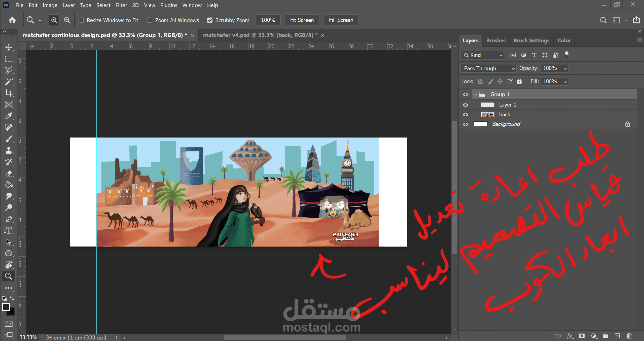Select the Clone Stamp tool
The height and width of the screenshot is (341, 644).
click(9, 150)
